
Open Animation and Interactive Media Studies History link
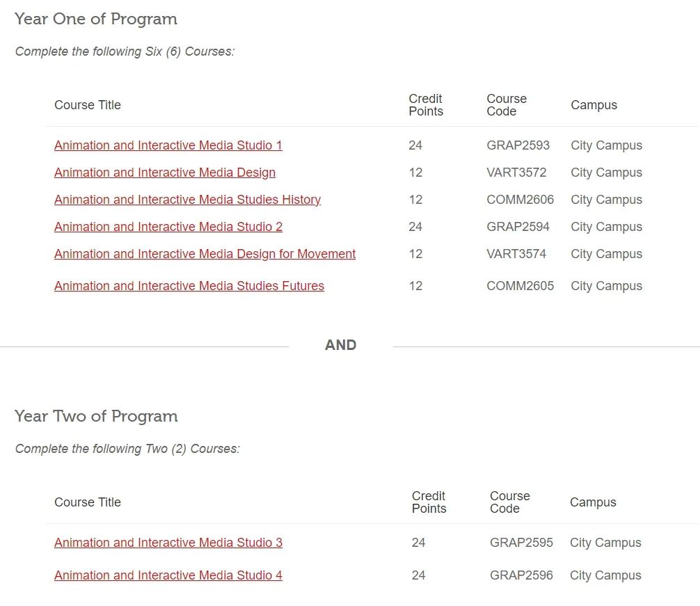pos(187,200)
